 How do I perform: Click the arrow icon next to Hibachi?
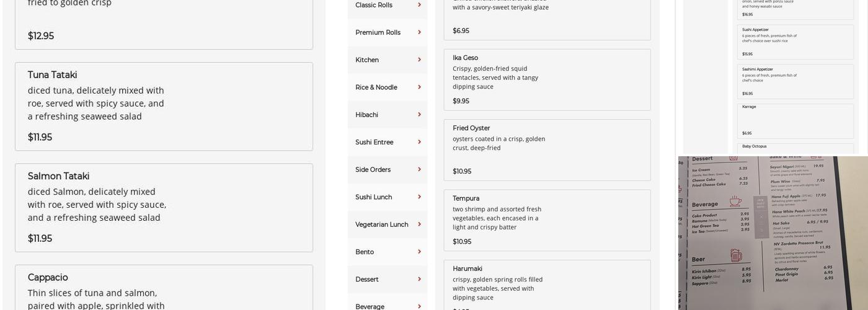[419, 115]
